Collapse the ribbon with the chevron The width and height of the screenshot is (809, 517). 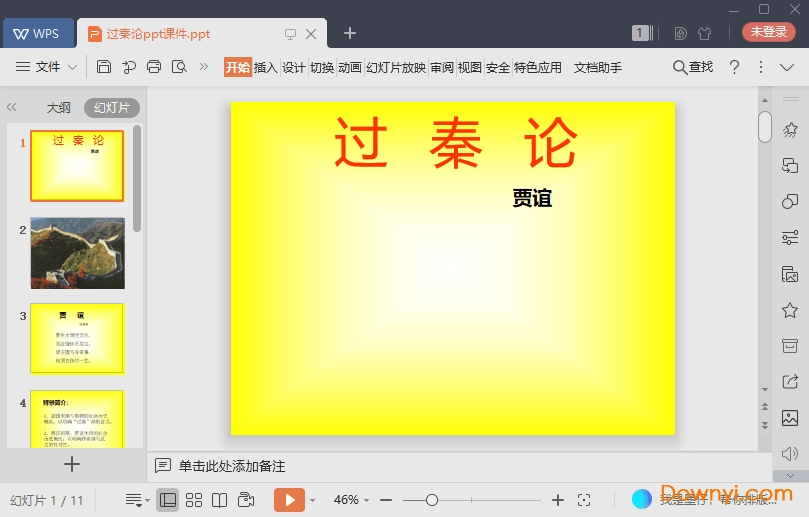click(787, 67)
